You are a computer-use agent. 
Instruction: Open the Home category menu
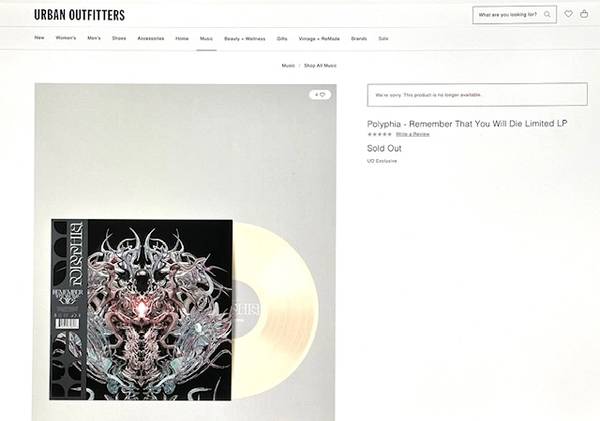pos(182,39)
